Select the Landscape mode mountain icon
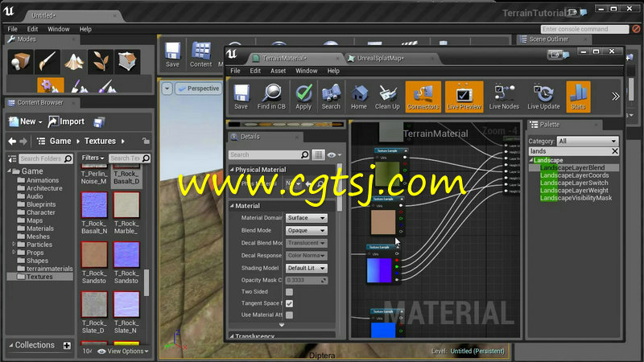The height and width of the screenshot is (362, 644). (74, 62)
